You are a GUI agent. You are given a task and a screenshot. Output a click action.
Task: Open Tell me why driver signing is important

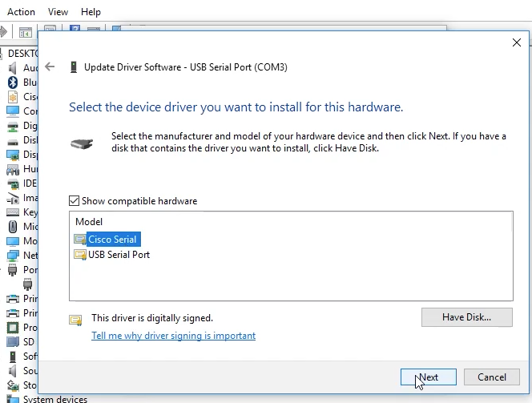click(x=173, y=336)
